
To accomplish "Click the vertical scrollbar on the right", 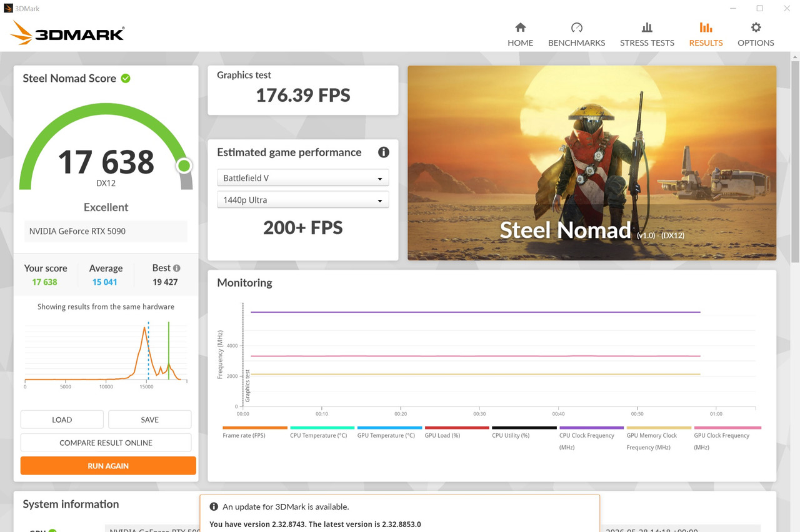I will (795, 162).
